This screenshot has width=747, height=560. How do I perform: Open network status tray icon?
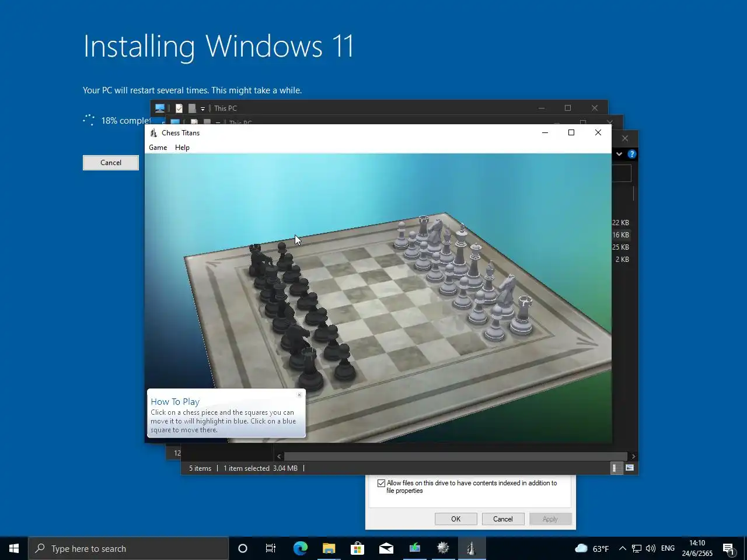coord(637,548)
